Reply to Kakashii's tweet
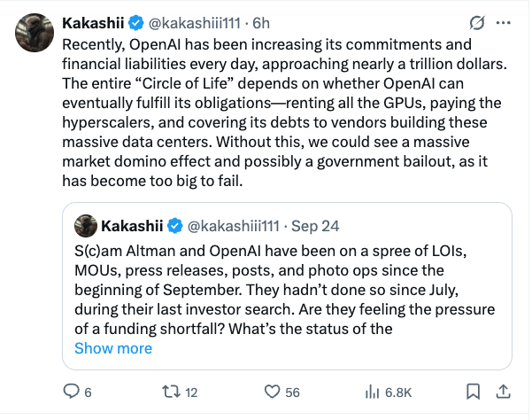The image size is (532, 420). pos(73,391)
